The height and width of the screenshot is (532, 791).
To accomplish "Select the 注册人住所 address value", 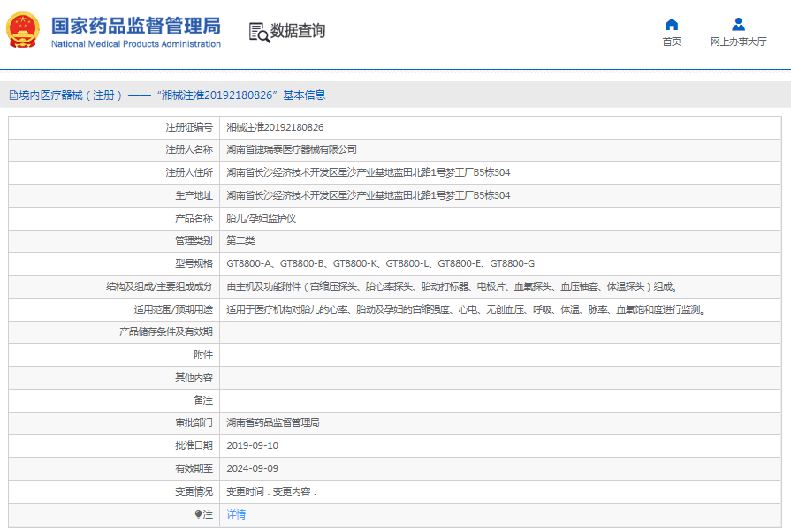I will pos(369,172).
